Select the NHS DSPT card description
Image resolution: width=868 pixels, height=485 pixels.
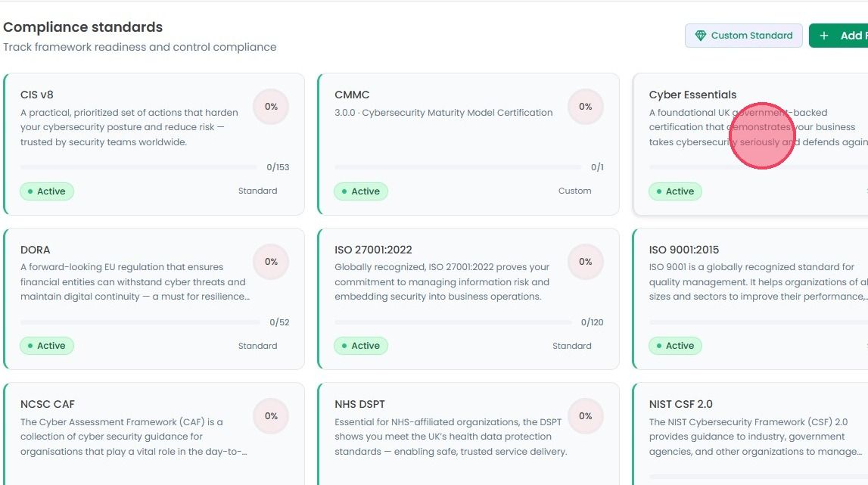450,437
